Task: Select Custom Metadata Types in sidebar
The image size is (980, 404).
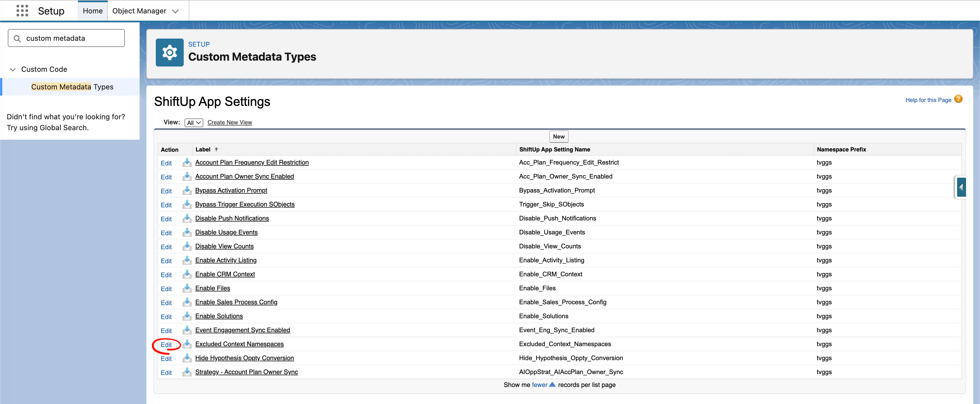Action: 72,87
